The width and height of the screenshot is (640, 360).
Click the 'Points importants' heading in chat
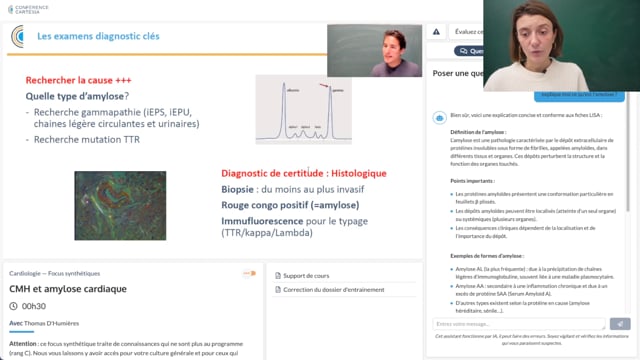pyautogui.click(x=473, y=181)
